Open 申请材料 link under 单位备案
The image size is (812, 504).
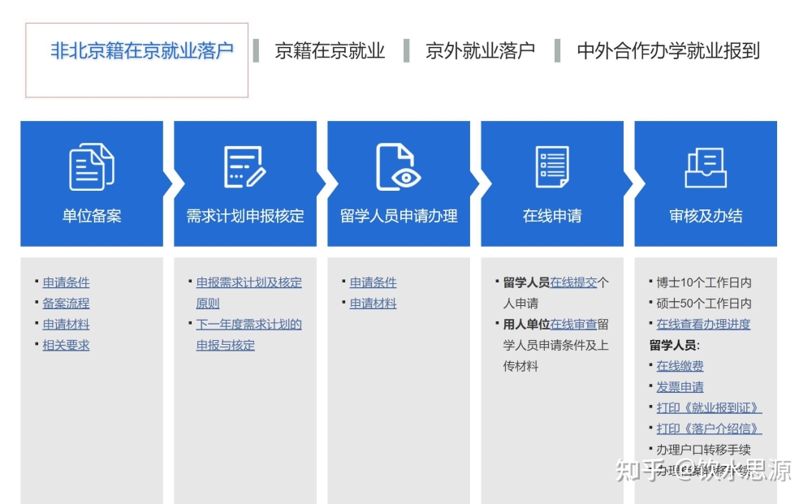(x=66, y=325)
